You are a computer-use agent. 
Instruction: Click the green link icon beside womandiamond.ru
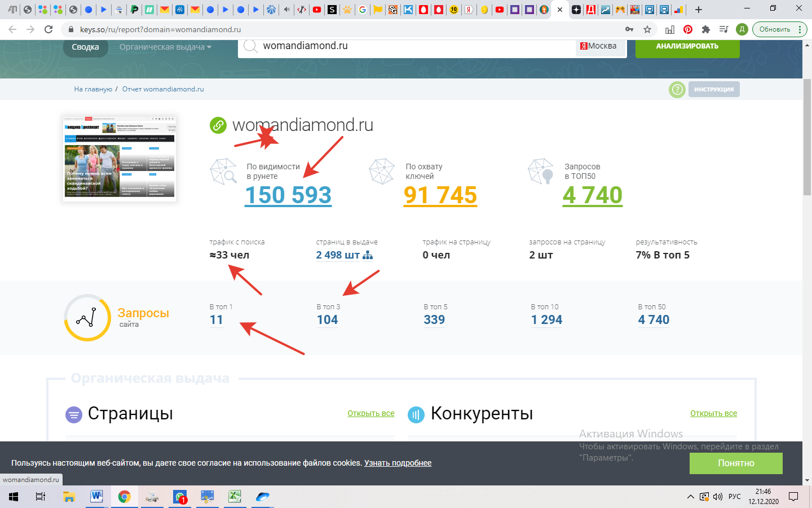pos(218,125)
